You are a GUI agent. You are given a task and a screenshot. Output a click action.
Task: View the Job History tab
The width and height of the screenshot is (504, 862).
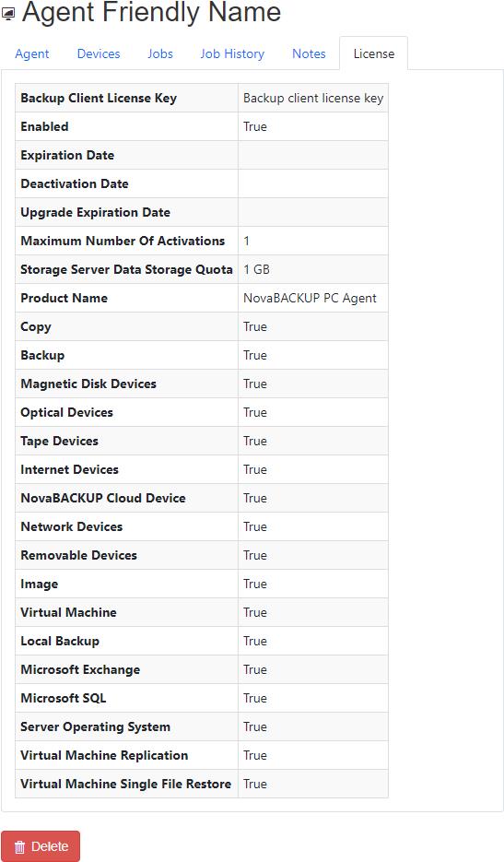(232, 53)
